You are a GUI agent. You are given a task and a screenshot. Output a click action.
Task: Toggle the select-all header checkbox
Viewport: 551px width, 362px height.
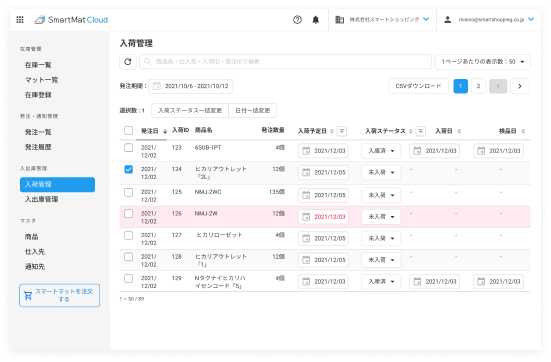129,130
